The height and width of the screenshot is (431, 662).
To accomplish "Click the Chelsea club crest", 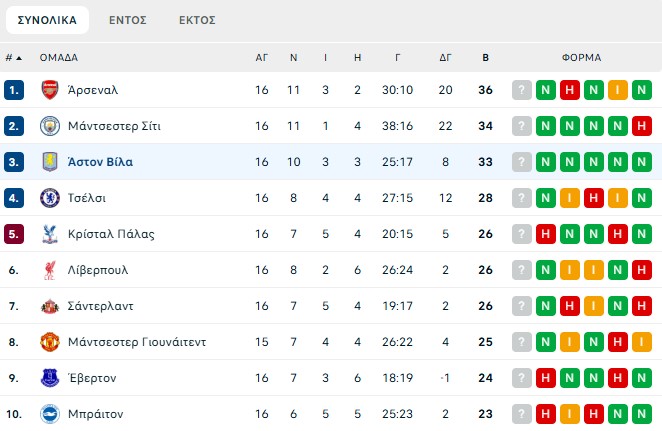I will click(49, 198).
